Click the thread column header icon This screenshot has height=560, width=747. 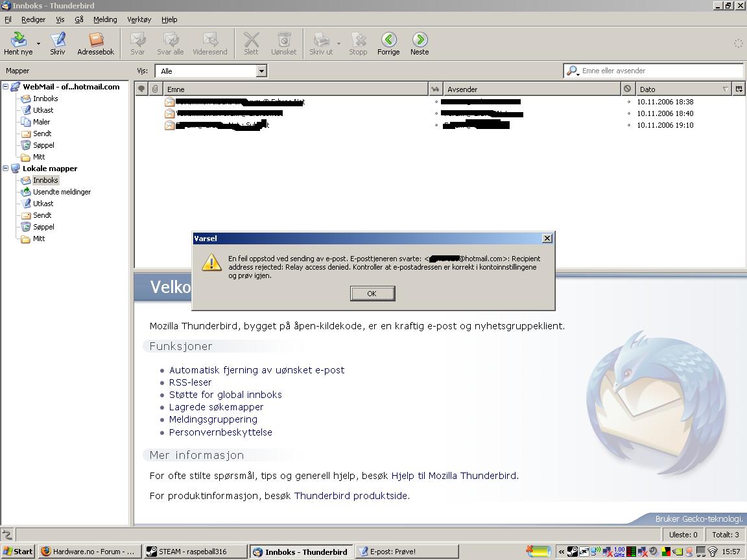tap(141, 89)
